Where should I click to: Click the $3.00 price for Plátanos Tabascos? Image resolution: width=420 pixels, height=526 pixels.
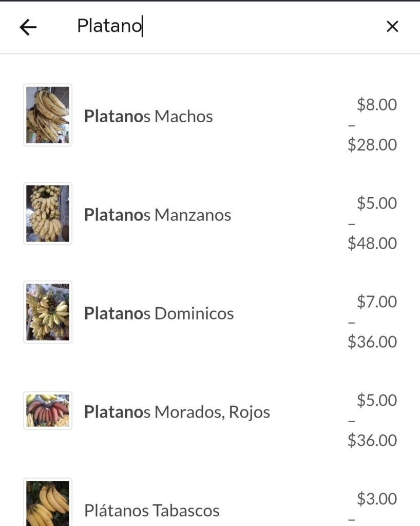[x=377, y=498]
